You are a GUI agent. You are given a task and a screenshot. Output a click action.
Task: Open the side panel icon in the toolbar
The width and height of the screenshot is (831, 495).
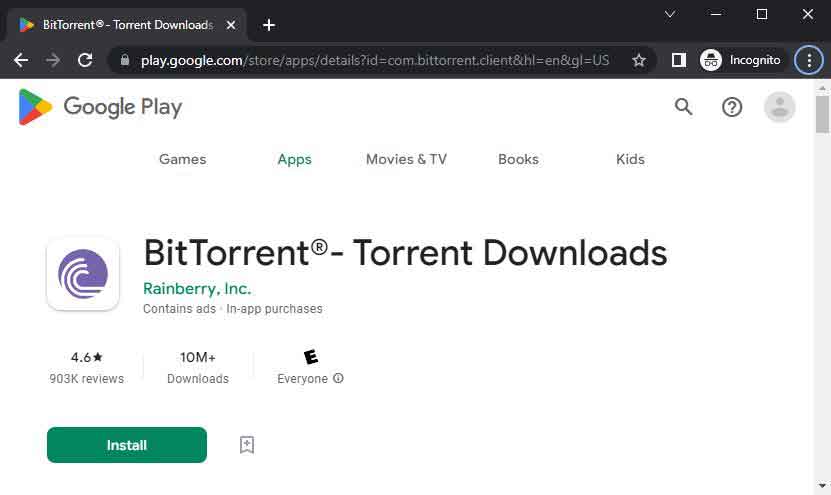pyautogui.click(x=679, y=60)
